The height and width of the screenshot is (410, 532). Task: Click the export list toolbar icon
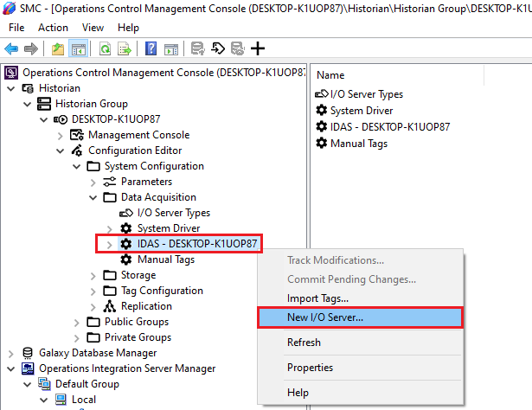(125, 48)
